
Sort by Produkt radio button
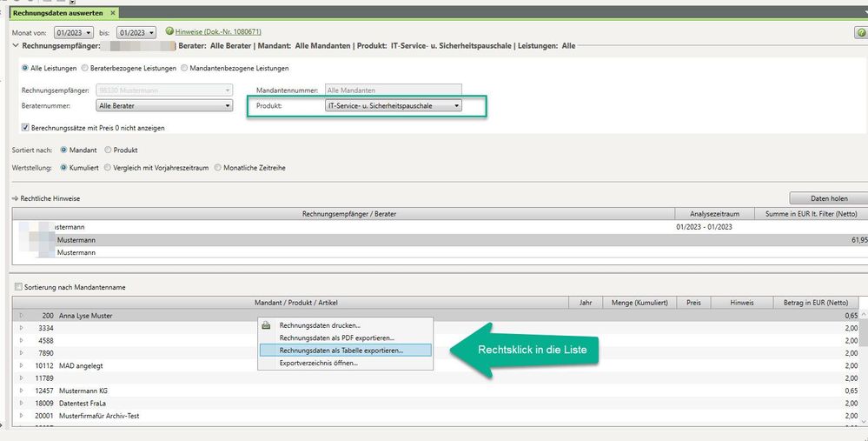pos(108,150)
